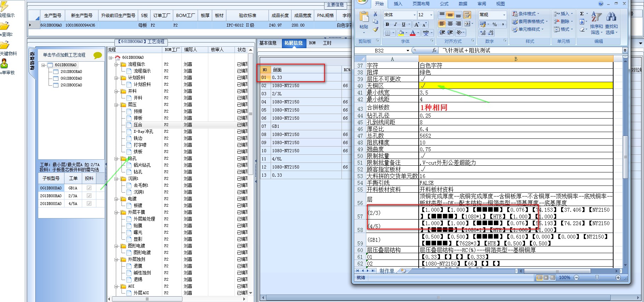Click the fx insert function button
Image resolution: width=644 pixels, height=302 pixels.
(434, 50)
